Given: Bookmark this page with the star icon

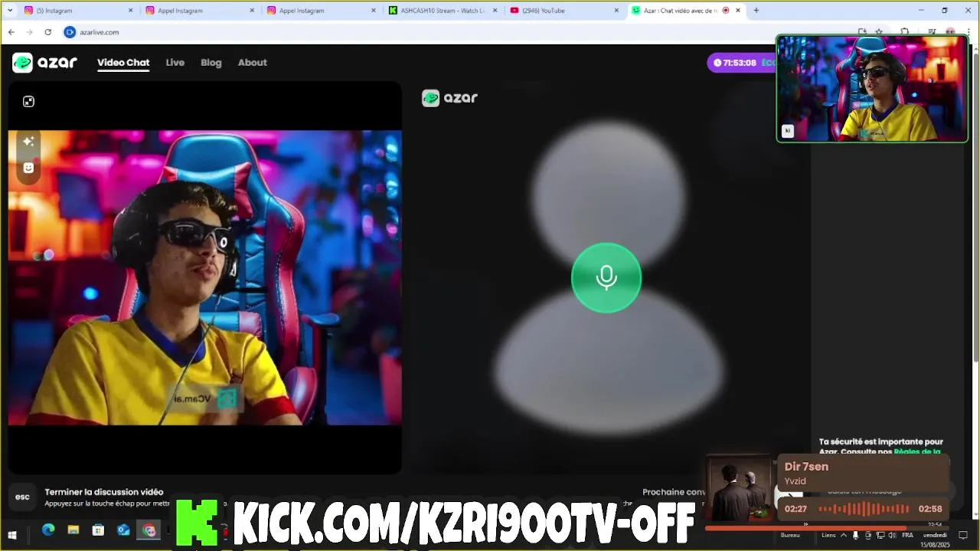Looking at the screenshot, I should coord(879,32).
